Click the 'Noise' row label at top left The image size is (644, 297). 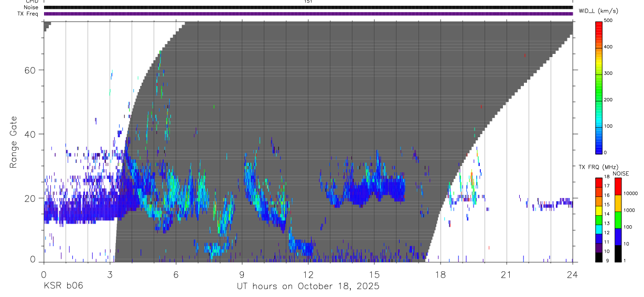pyautogui.click(x=32, y=7)
